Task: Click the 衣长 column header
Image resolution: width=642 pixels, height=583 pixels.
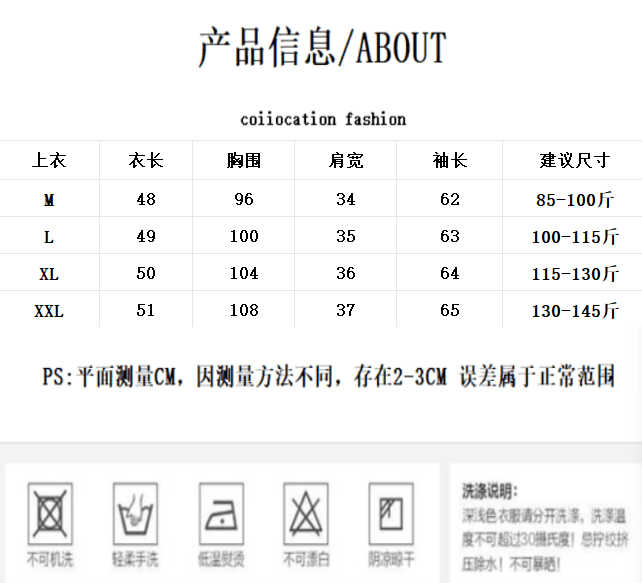Action: click(x=146, y=160)
